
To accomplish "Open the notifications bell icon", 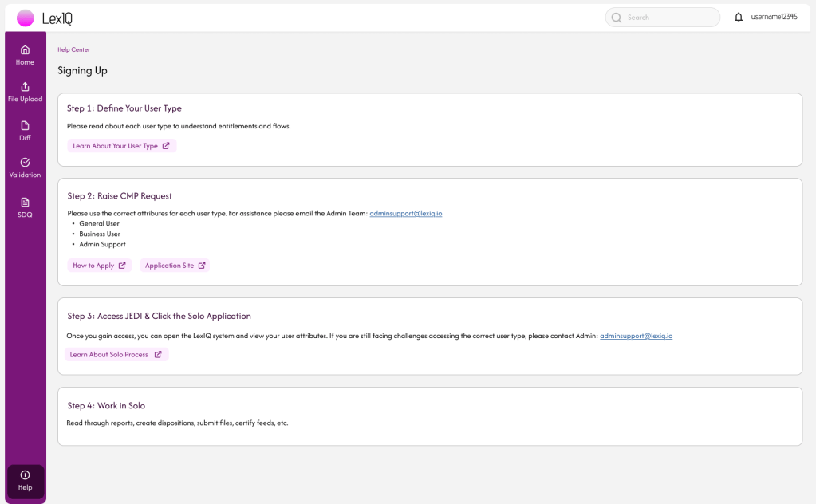I will pyautogui.click(x=738, y=17).
